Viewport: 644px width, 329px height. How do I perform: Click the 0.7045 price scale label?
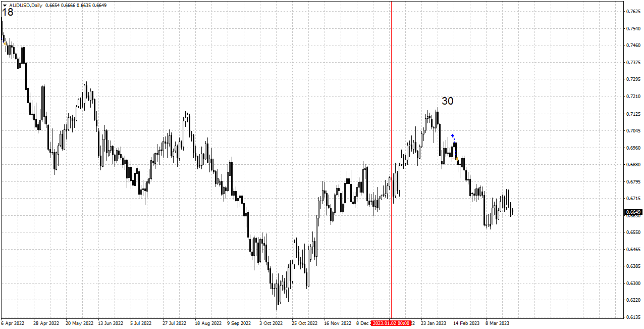point(633,130)
